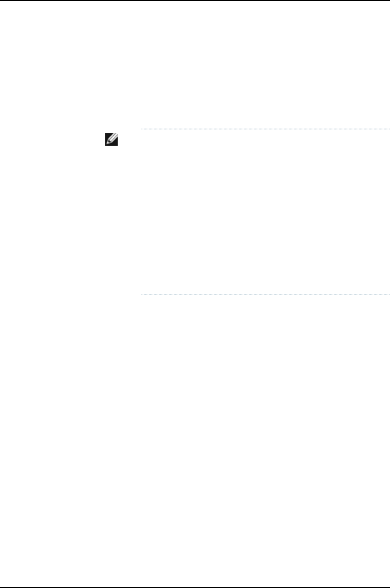390x588 pixels.
Task: Click left end of lower dotted line
Action: [142, 294]
